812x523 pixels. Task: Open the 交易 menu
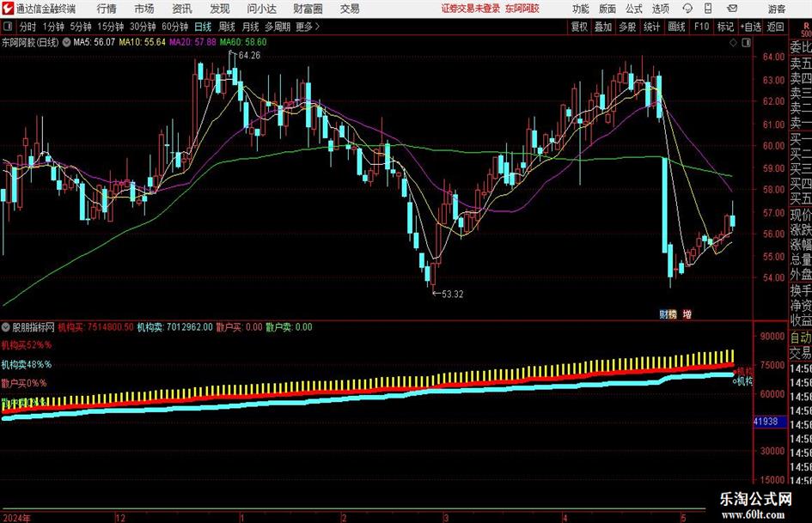(x=350, y=9)
